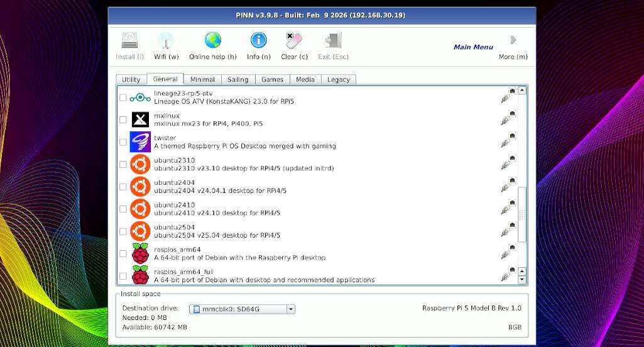This screenshot has width=644, height=347.
Task: Check the ubuntu2504 checkbox
Action: click(x=123, y=231)
